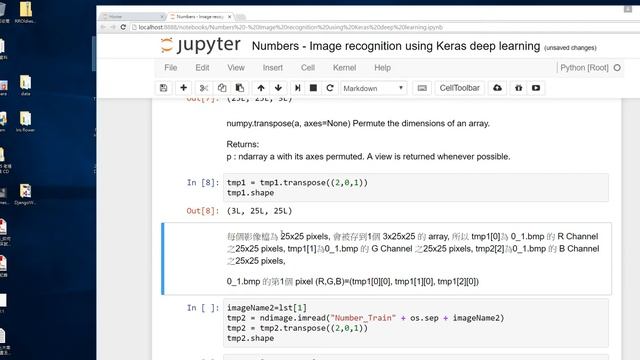This screenshot has height=360, width=640.
Task: Click the (unsaved changes) status text
Action: [570, 48]
